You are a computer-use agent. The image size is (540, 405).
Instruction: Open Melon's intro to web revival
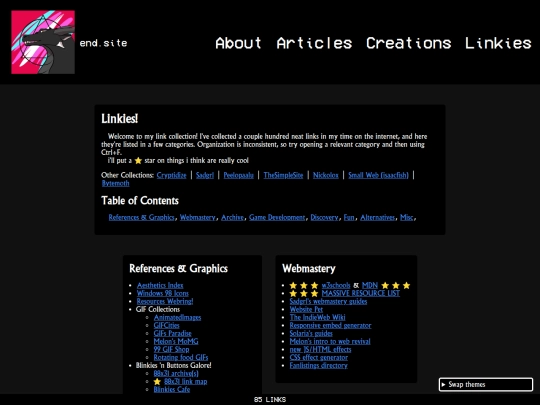click(x=330, y=341)
